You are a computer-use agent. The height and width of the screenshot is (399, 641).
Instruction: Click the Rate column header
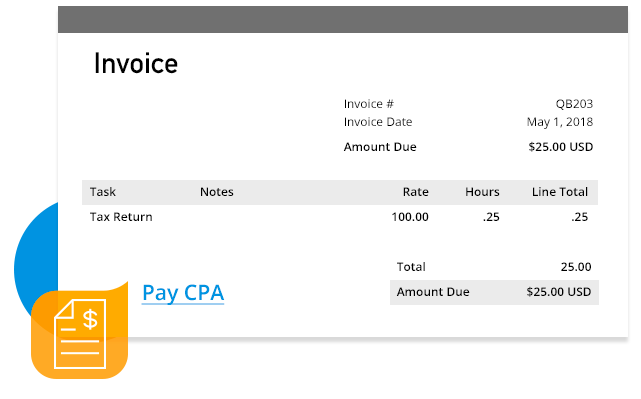coord(416,192)
